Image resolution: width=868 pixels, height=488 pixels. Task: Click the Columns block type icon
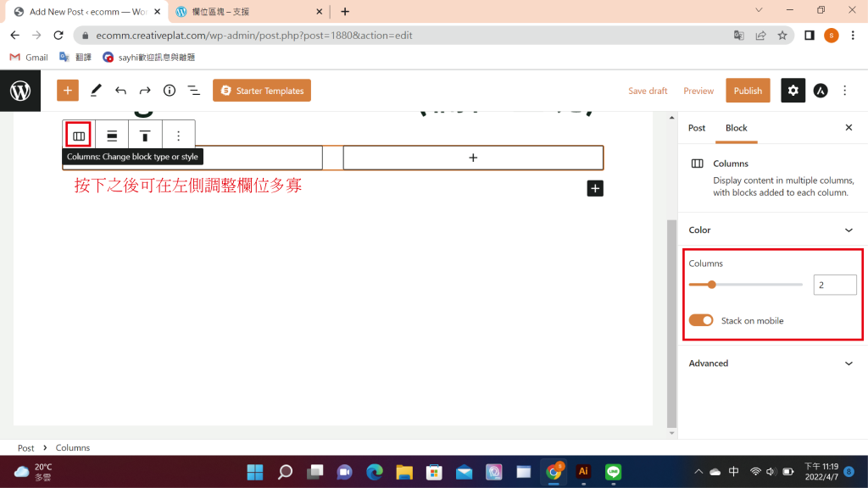tap(79, 136)
